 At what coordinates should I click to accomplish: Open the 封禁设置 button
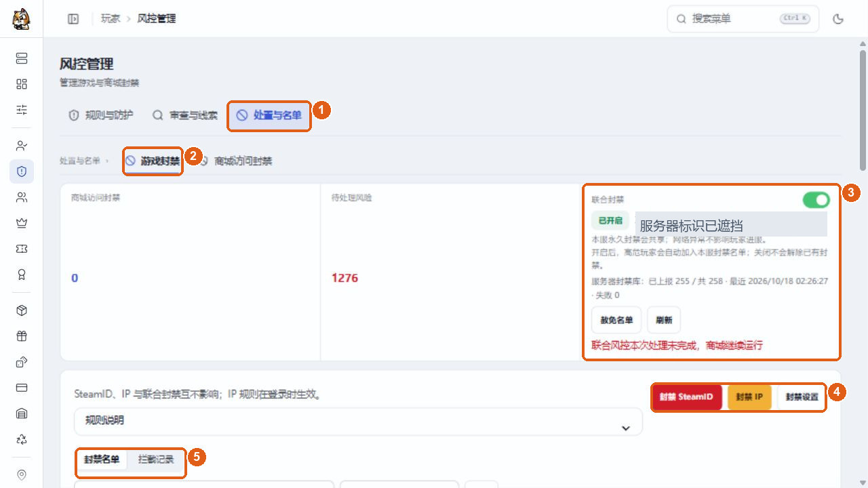[802, 397]
